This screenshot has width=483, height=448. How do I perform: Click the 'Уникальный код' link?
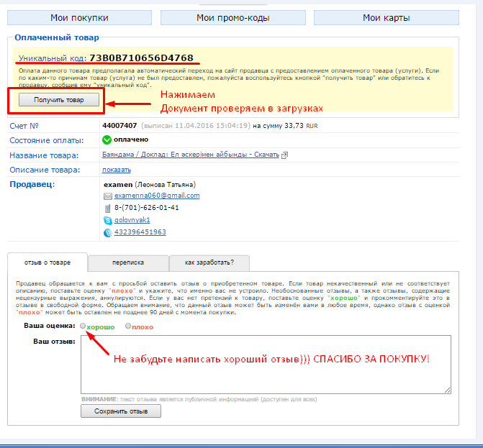[52, 58]
